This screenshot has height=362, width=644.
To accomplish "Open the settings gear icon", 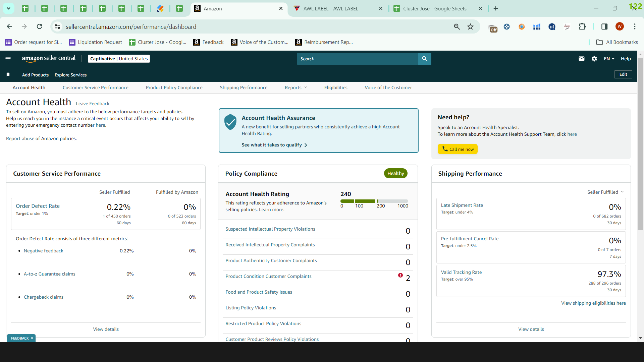I will coord(594,59).
